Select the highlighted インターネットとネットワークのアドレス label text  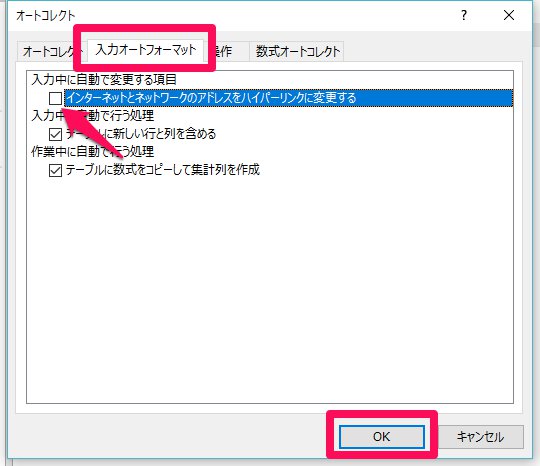click(211, 98)
